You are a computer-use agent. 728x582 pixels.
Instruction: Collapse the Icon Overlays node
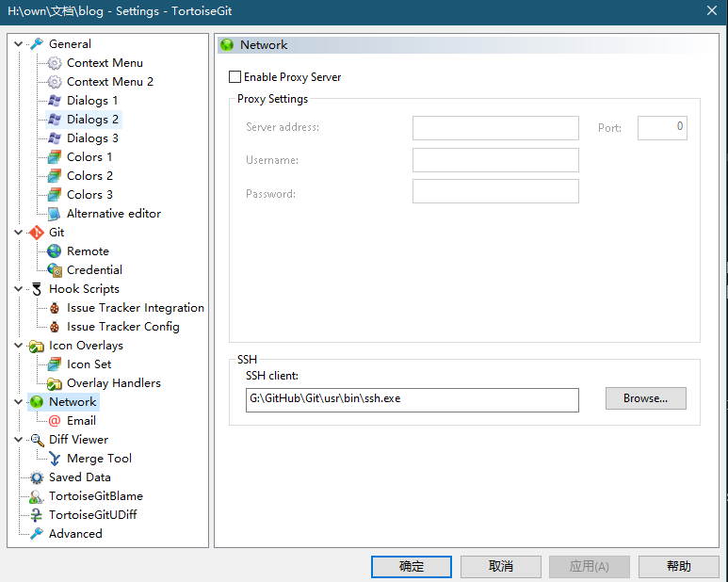click(x=19, y=346)
